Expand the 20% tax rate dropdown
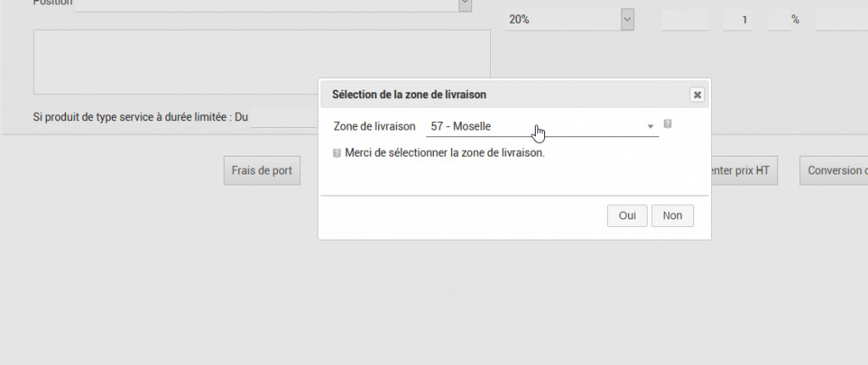This screenshot has height=365, width=868. click(x=626, y=19)
